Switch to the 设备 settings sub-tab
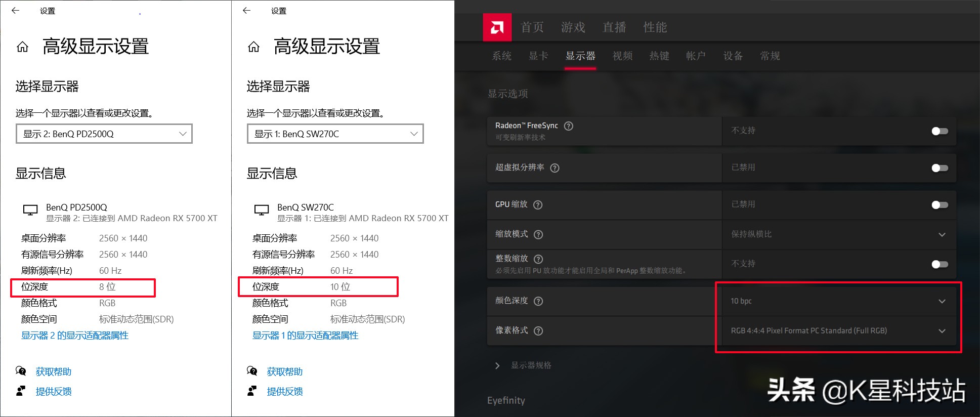The image size is (980, 417). point(733,56)
